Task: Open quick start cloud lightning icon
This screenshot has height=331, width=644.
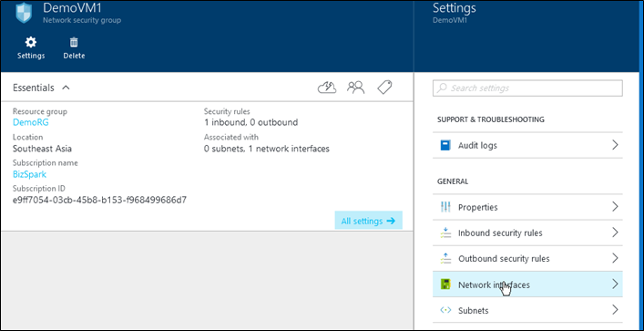Action: [x=327, y=88]
